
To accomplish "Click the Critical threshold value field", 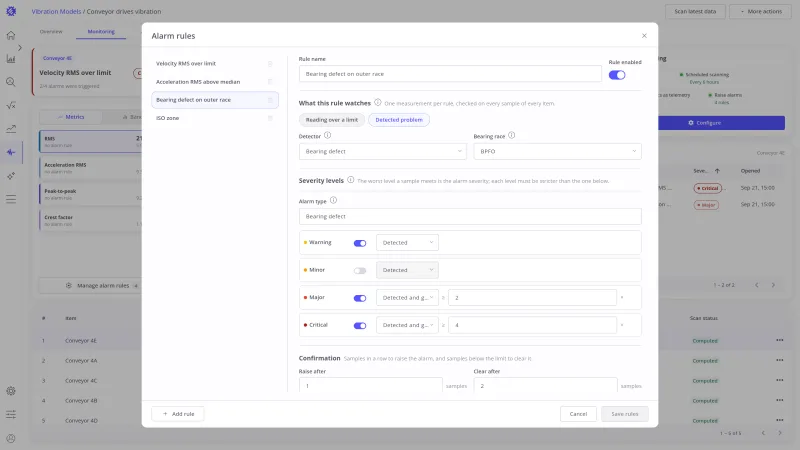I will click(532, 325).
